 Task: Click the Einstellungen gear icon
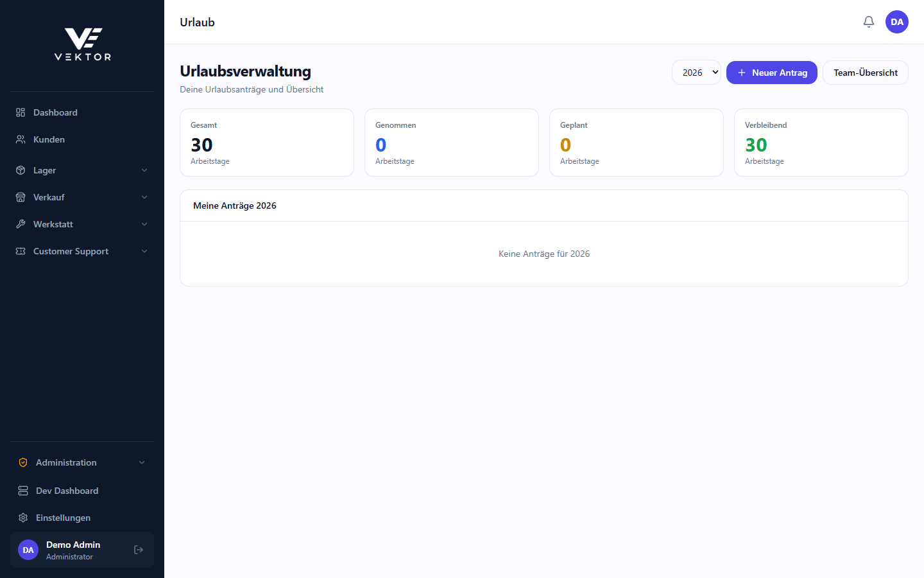pos(23,518)
